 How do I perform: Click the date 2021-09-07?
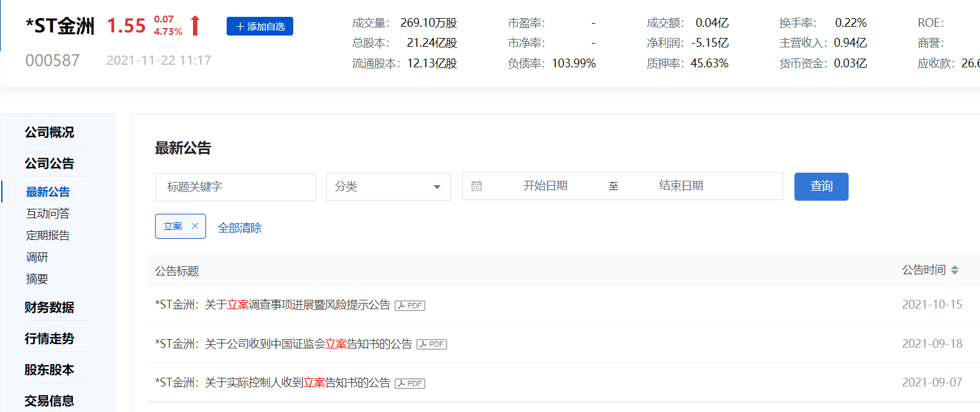click(932, 383)
